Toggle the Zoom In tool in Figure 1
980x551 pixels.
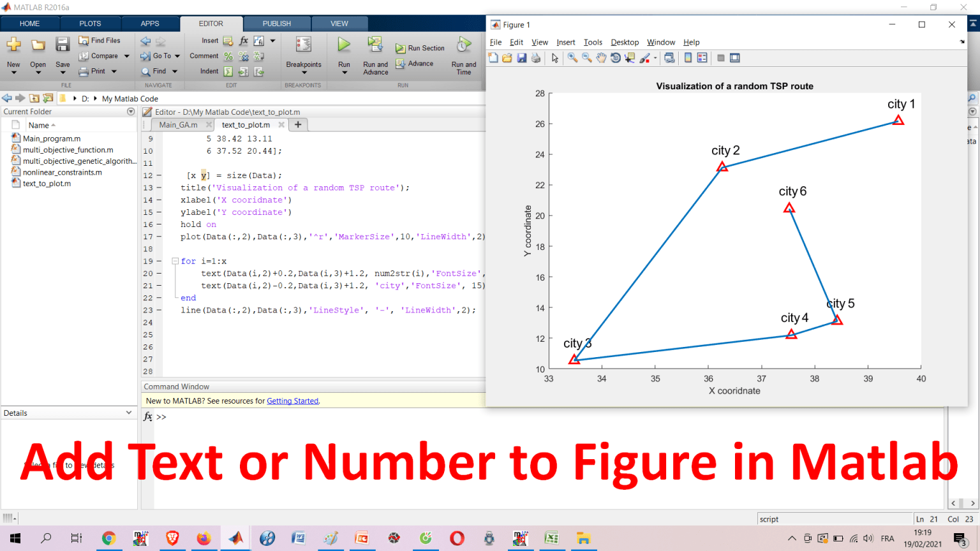[x=572, y=58]
